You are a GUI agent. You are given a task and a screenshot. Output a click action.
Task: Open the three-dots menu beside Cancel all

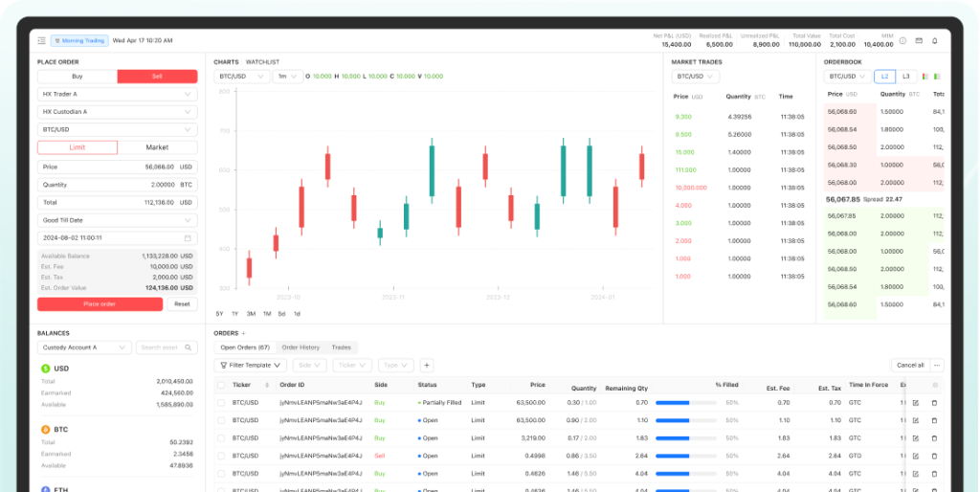coord(936,365)
